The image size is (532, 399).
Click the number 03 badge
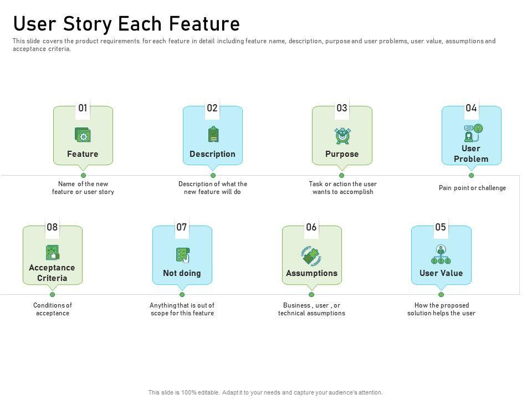(x=342, y=108)
